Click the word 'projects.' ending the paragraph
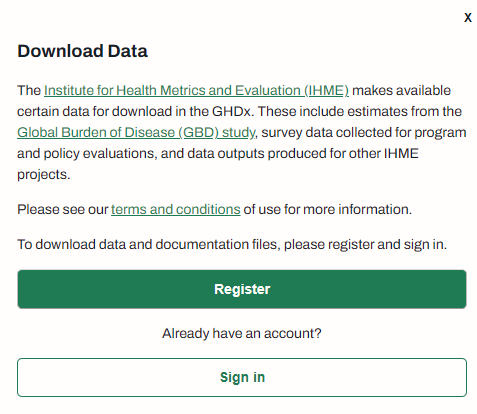Viewport: 477px width, 414px height. pos(44,174)
